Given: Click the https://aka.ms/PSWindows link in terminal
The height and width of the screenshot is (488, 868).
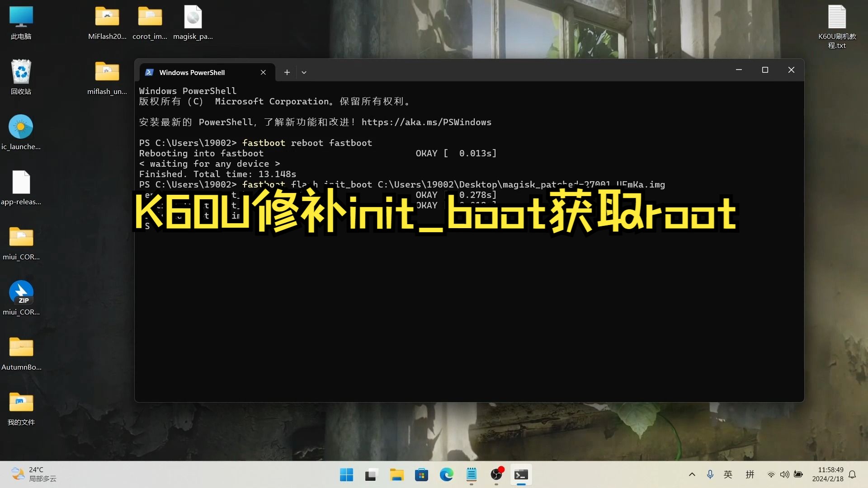Looking at the screenshot, I should (x=426, y=122).
